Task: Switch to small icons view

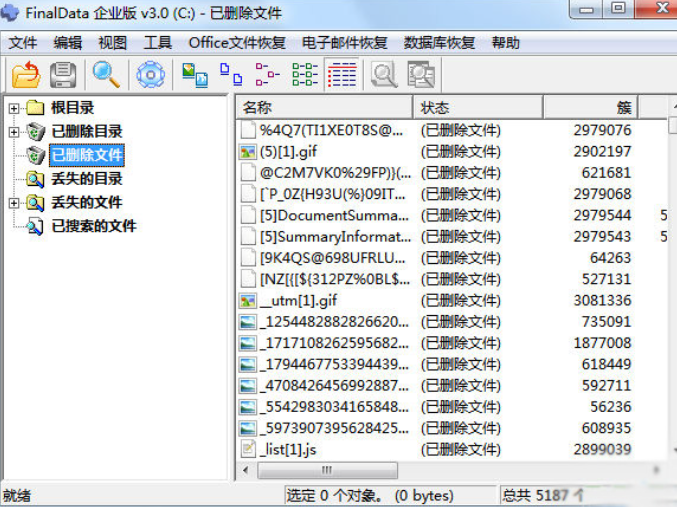Action: click(231, 74)
